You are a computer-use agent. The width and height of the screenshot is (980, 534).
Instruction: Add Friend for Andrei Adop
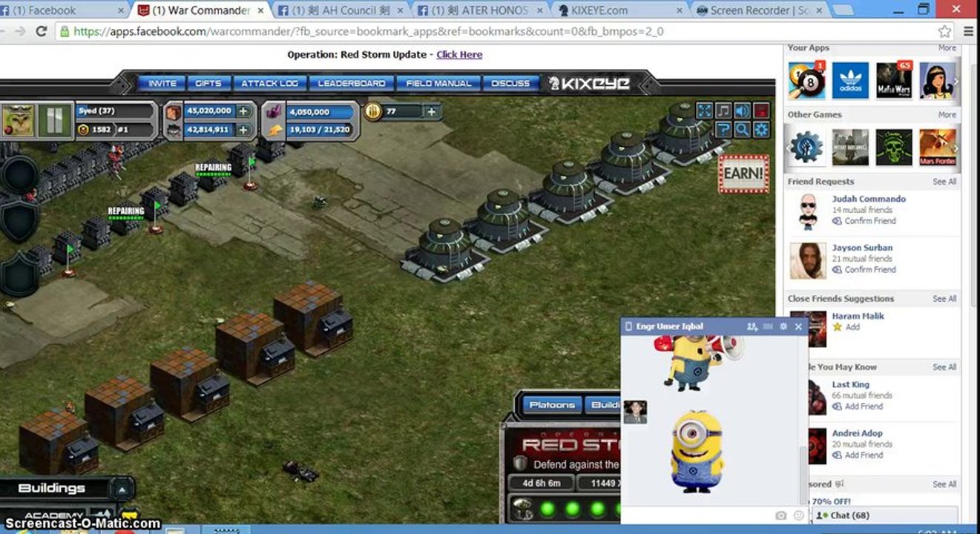(863, 455)
